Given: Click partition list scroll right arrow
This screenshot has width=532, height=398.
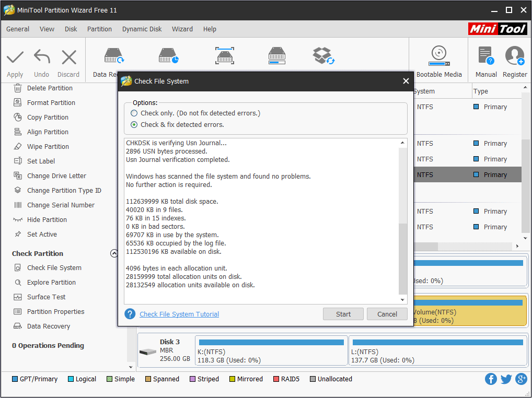Looking at the screenshot, I should (x=517, y=246).
